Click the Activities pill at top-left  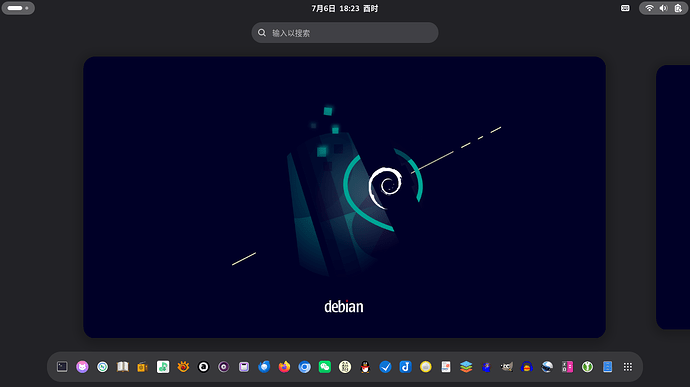18,8
